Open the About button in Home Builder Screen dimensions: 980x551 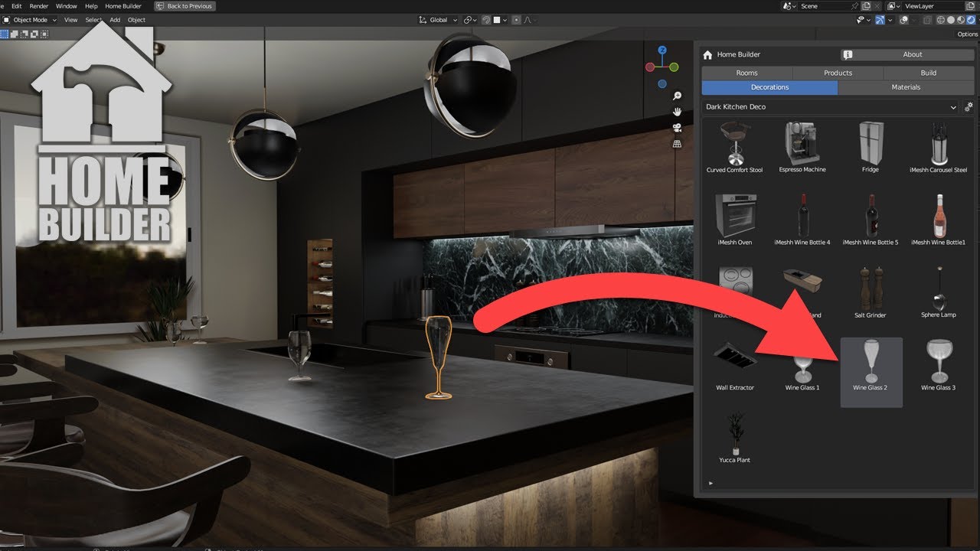point(906,55)
